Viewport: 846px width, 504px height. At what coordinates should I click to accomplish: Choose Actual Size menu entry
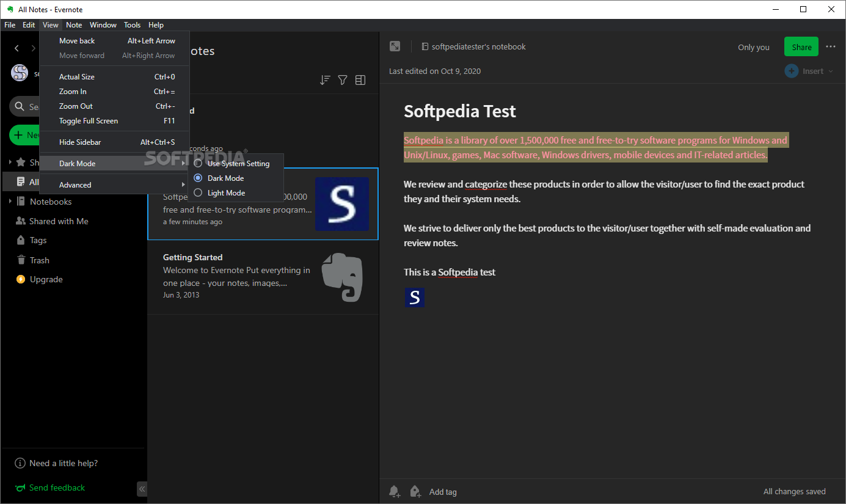114,77
